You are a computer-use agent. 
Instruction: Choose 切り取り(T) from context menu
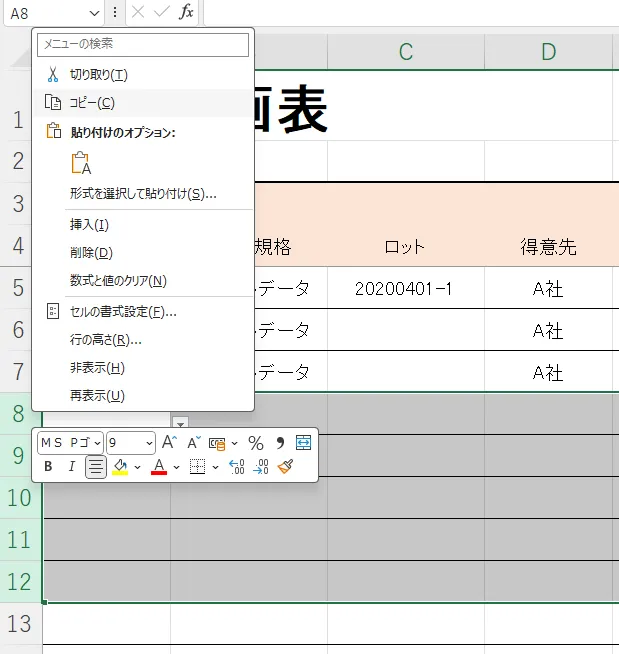143,74
